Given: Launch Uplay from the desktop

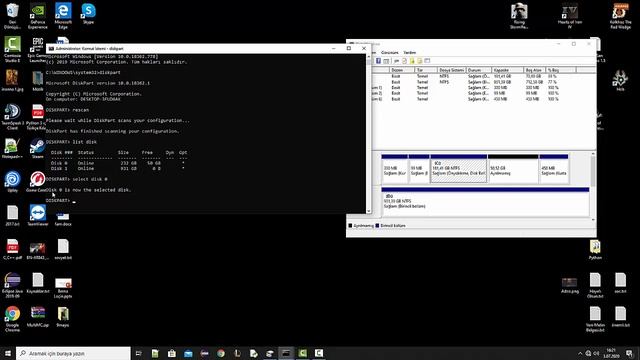Looking at the screenshot, I should point(12,182).
